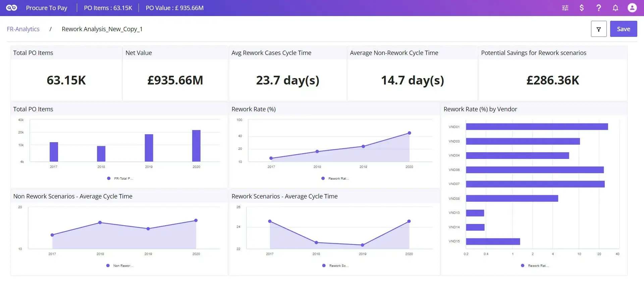This screenshot has width=644, height=297.
Task: Click 2018 bar in Total PO Items
Action: (x=101, y=154)
